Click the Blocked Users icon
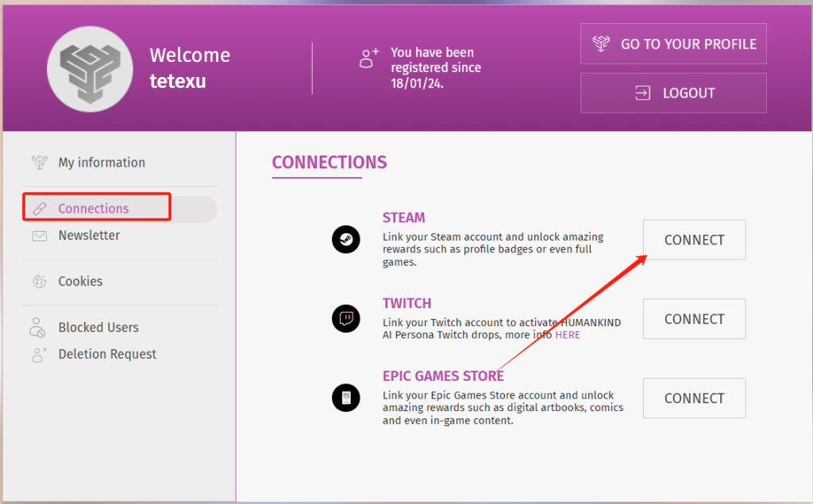The height and width of the screenshot is (504, 813). [37, 327]
